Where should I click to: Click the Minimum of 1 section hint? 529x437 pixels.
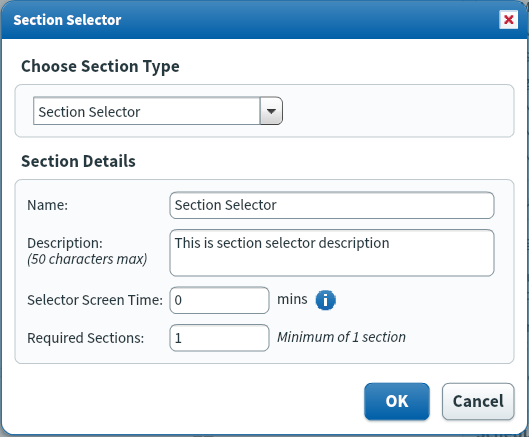(341, 337)
